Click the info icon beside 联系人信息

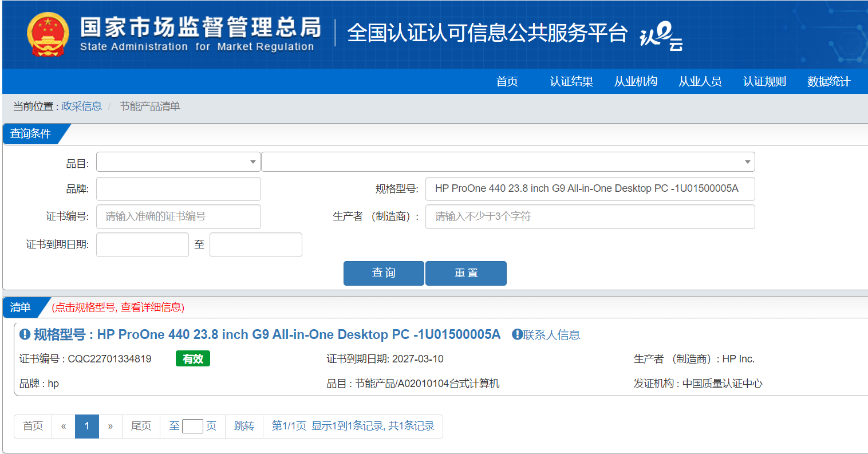[517, 334]
